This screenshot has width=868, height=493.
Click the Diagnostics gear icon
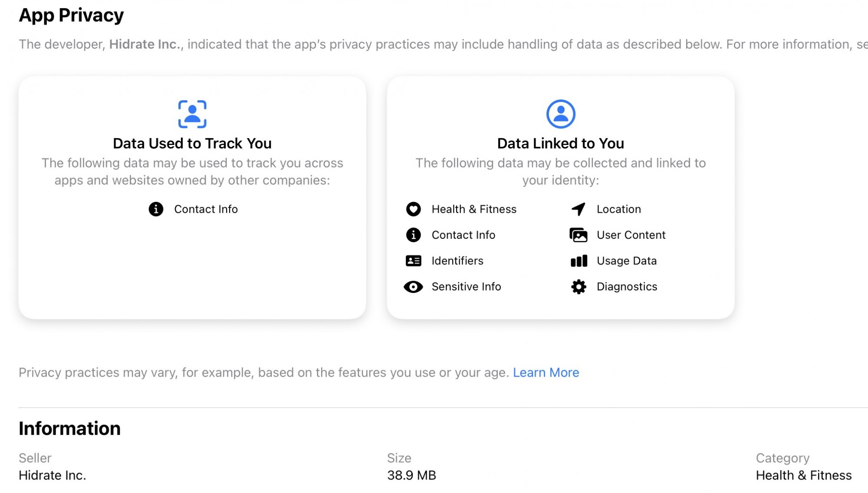pyautogui.click(x=579, y=286)
